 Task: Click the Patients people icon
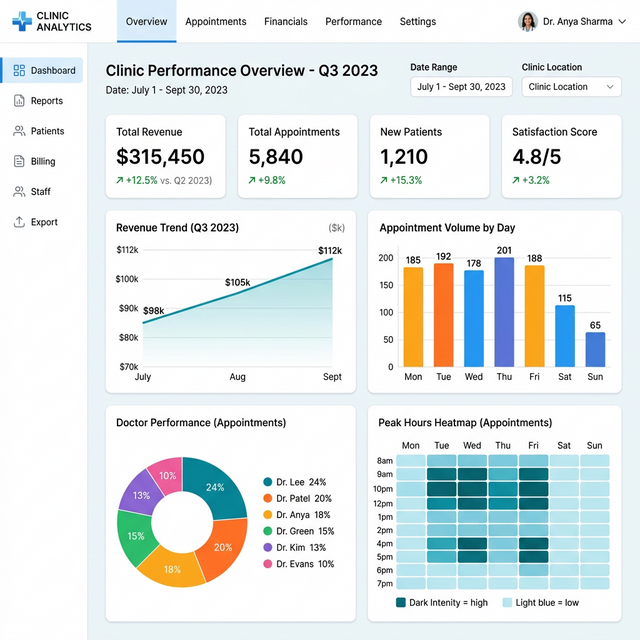coord(19,131)
